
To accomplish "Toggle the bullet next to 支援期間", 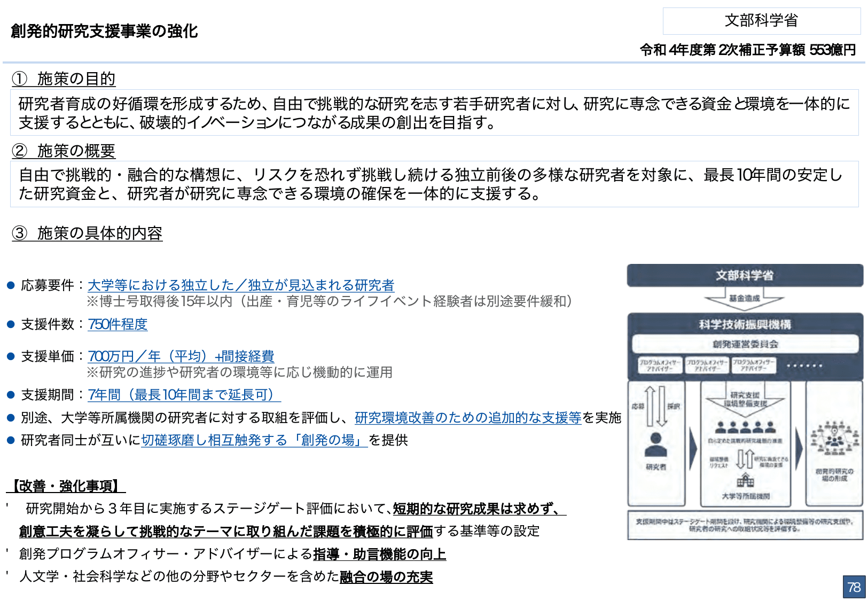I will pos(11,395).
